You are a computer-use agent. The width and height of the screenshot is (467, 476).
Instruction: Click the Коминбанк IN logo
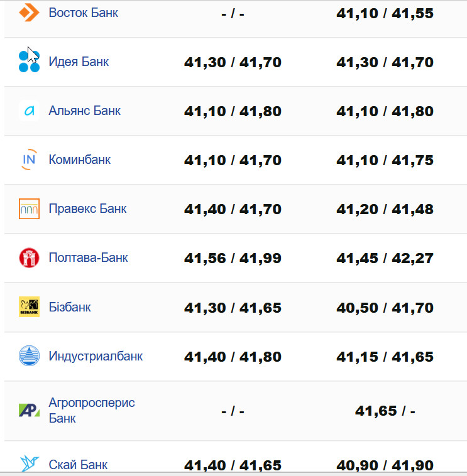click(29, 160)
